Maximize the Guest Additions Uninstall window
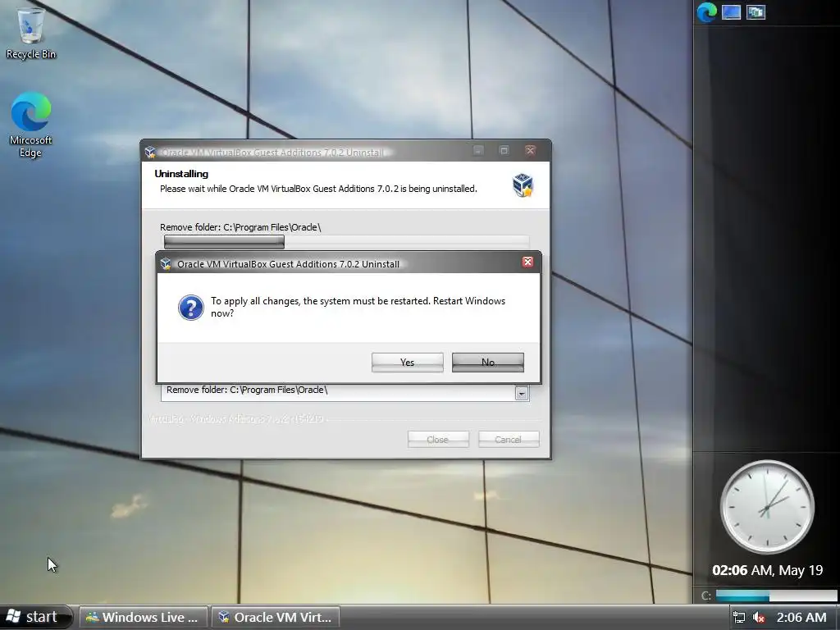 pyautogui.click(x=504, y=151)
